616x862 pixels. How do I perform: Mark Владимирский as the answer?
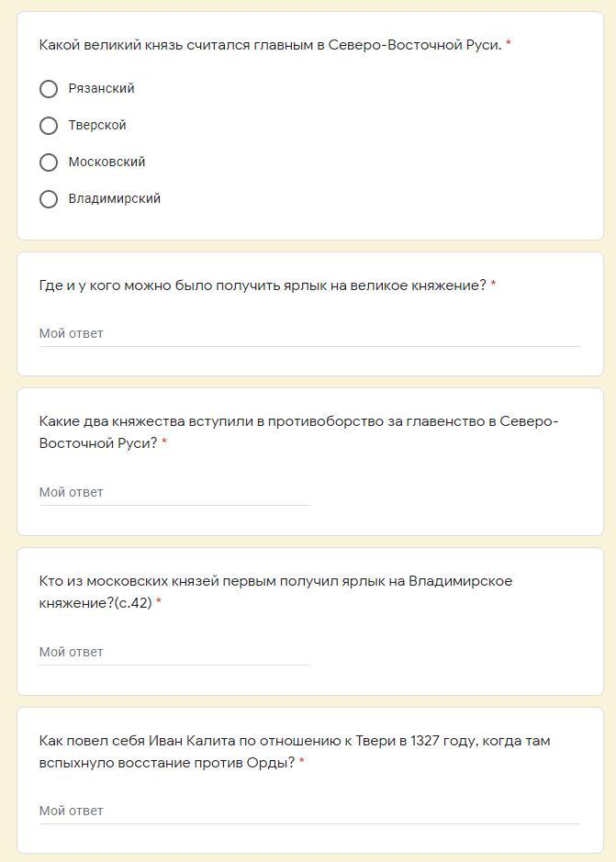[49, 199]
